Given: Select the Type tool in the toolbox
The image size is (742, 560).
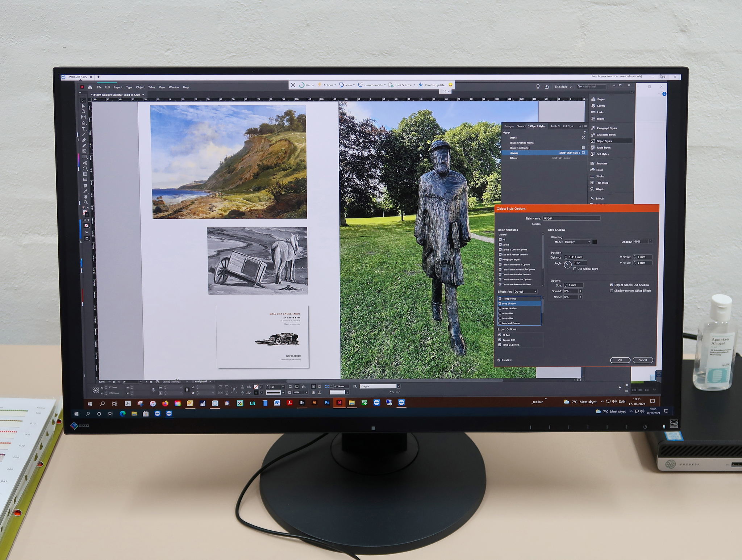Looking at the screenshot, I should point(84,129).
